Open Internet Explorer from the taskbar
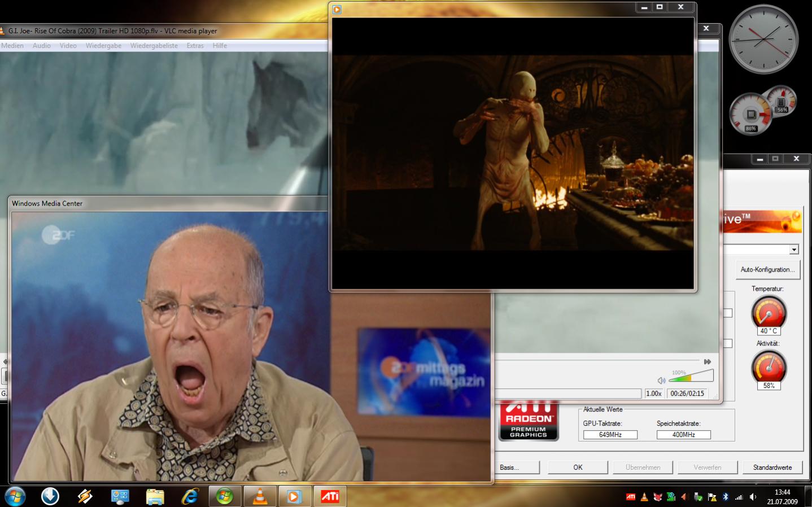The height and width of the screenshot is (507, 812). pyautogui.click(x=190, y=496)
